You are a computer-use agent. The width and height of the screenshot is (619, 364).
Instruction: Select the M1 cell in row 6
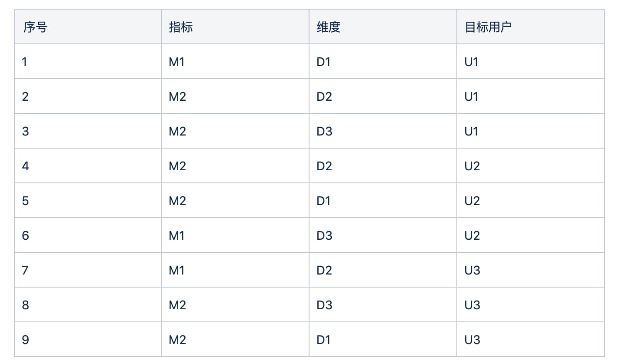pyautogui.click(x=177, y=235)
